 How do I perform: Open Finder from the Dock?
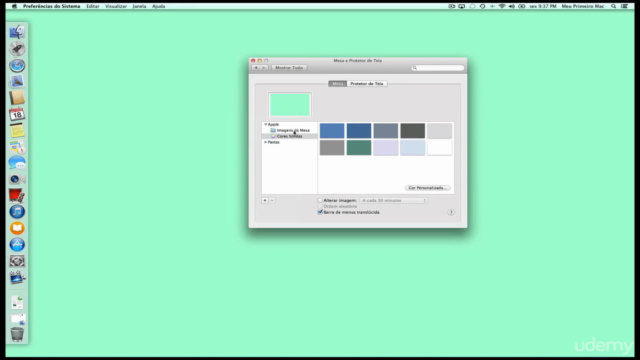[x=17, y=32]
